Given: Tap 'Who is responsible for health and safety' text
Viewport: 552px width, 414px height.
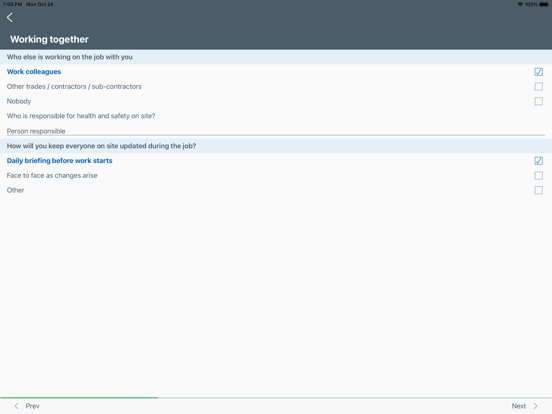Looking at the screenshot, I should coord(81,116).
